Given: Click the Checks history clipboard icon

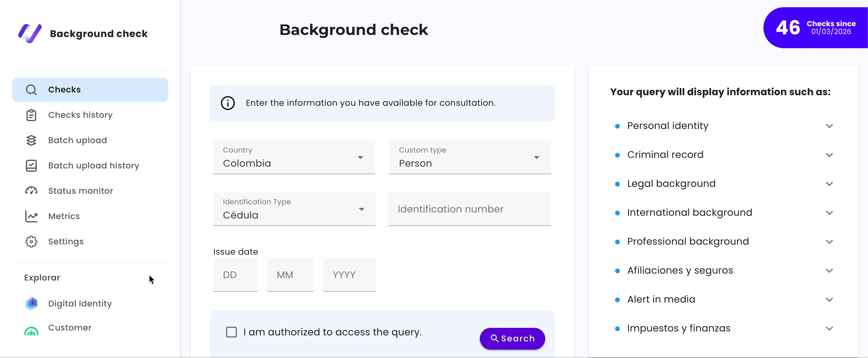Looking at the screenshot, I should [x=31, y=115].
